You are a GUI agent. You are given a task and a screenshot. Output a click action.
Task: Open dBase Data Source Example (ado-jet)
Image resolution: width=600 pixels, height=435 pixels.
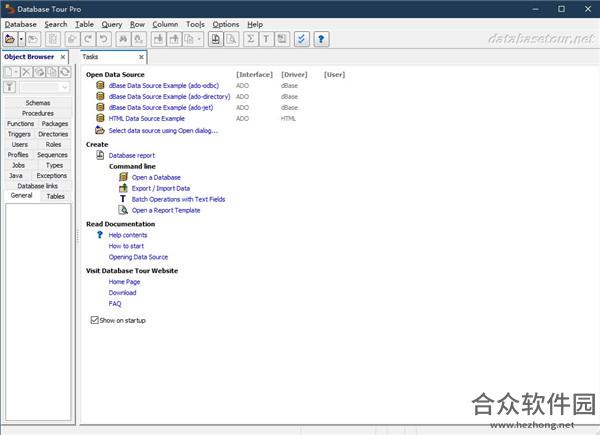[161, 108]
